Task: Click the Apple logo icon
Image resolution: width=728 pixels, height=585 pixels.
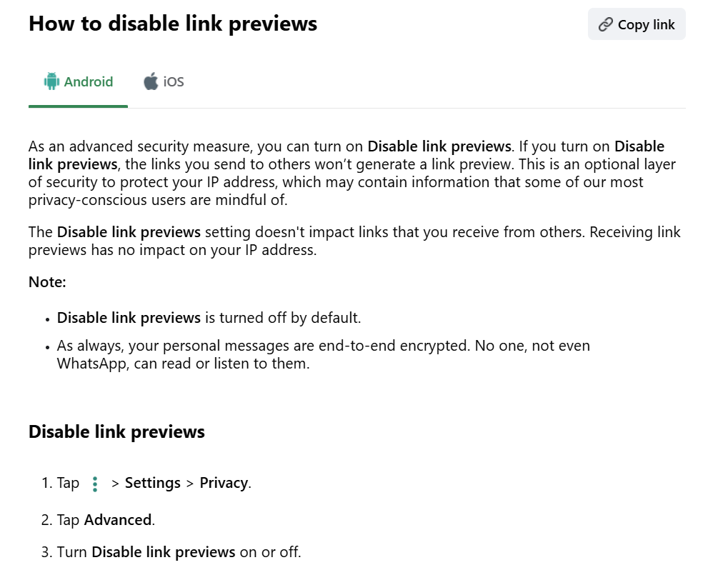Action: pyautogui.click(x=151, y=81)
